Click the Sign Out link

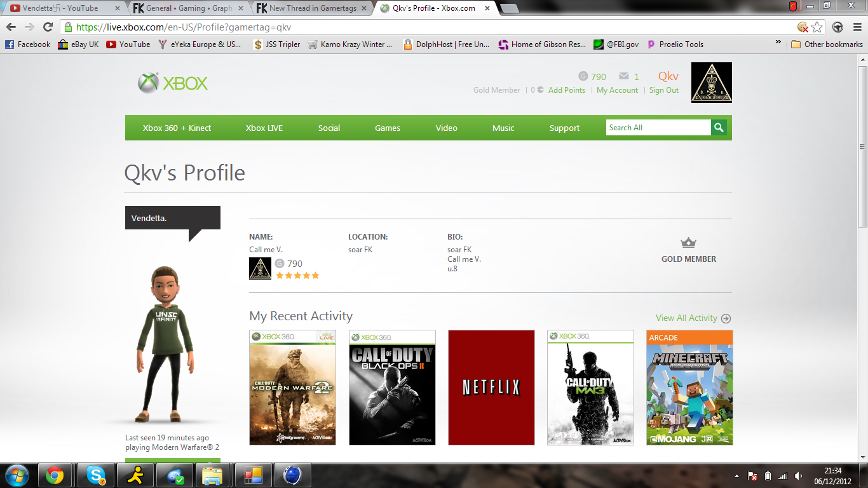[664, 90]
